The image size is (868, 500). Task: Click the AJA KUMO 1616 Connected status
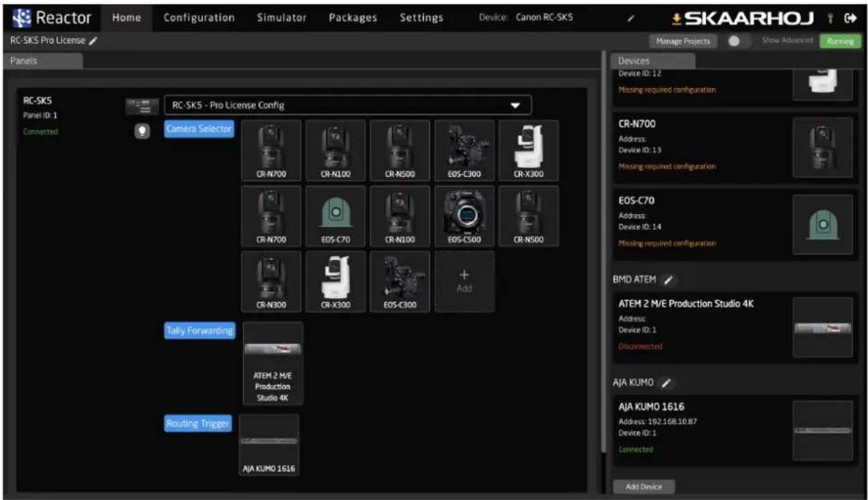tap(636, 449)
